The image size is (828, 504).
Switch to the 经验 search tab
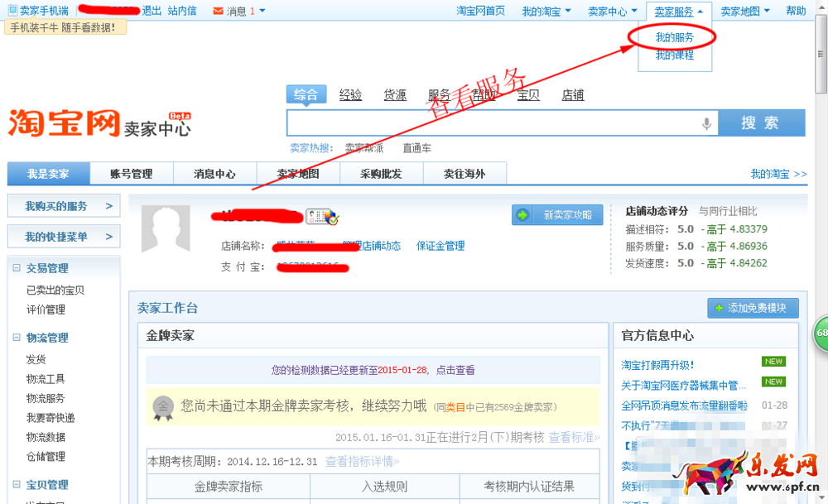pyautogui.click(x=350, y=95)
